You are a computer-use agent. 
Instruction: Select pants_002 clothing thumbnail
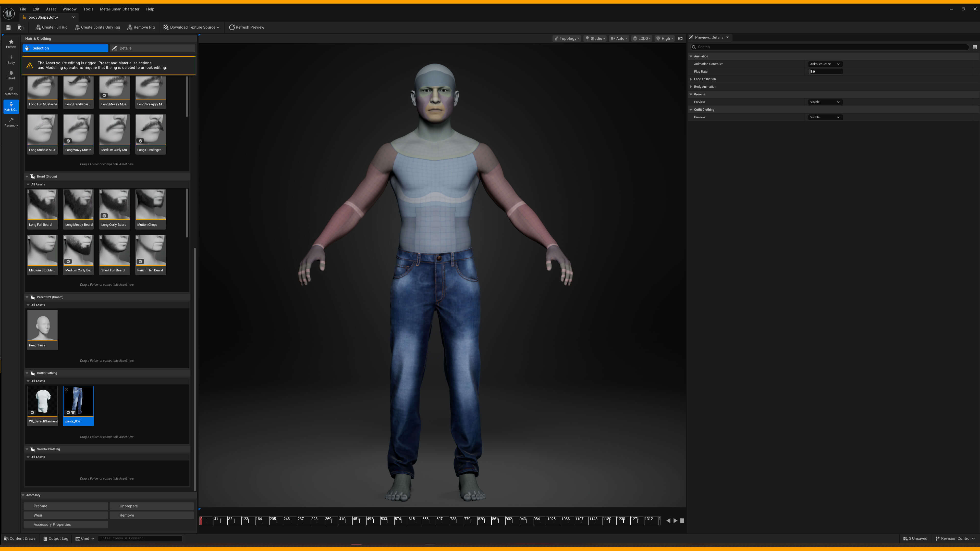pos(78,405)
